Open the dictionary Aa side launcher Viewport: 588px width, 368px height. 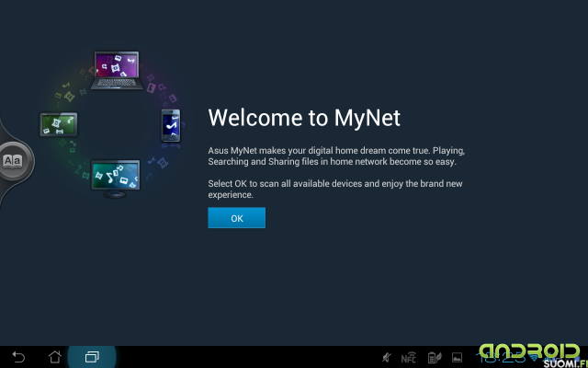click(13, 161)
